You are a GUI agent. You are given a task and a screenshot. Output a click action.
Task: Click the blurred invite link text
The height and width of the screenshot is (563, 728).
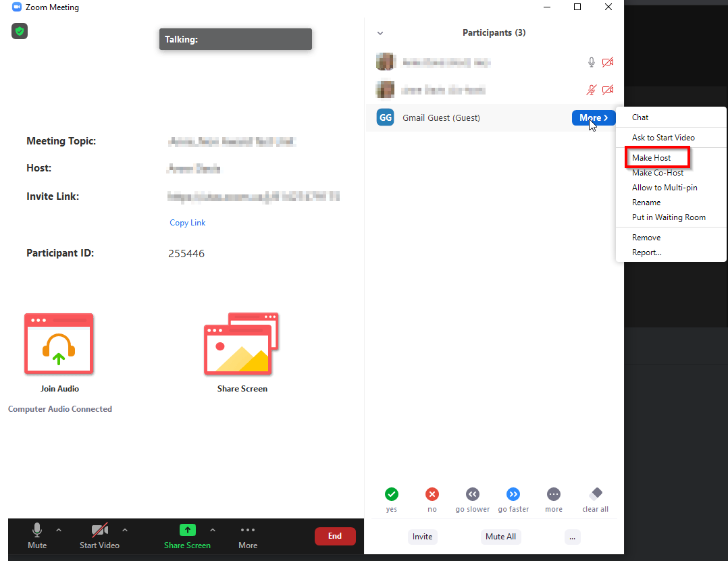point(253,197)
